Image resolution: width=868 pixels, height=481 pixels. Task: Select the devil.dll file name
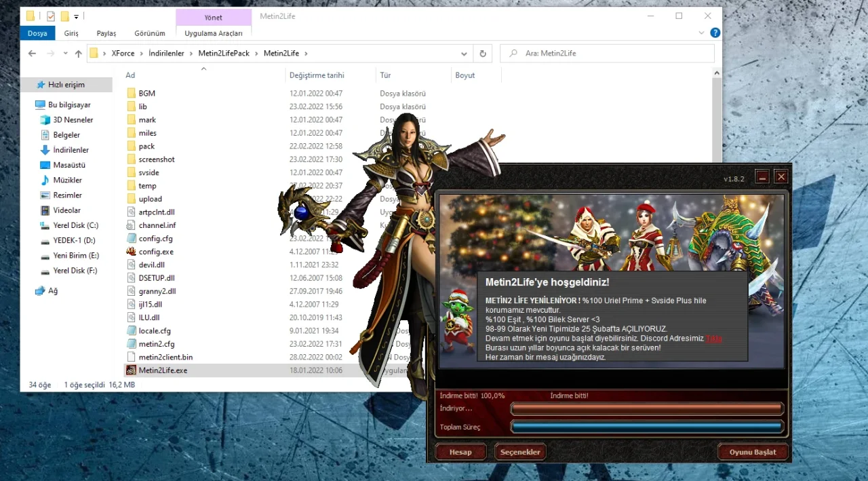point(152,265)
